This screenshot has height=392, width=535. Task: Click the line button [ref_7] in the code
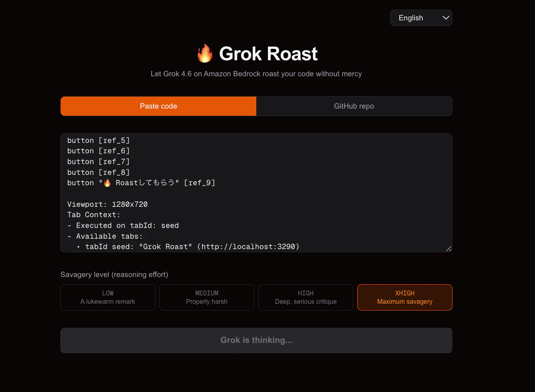[99, 162]
